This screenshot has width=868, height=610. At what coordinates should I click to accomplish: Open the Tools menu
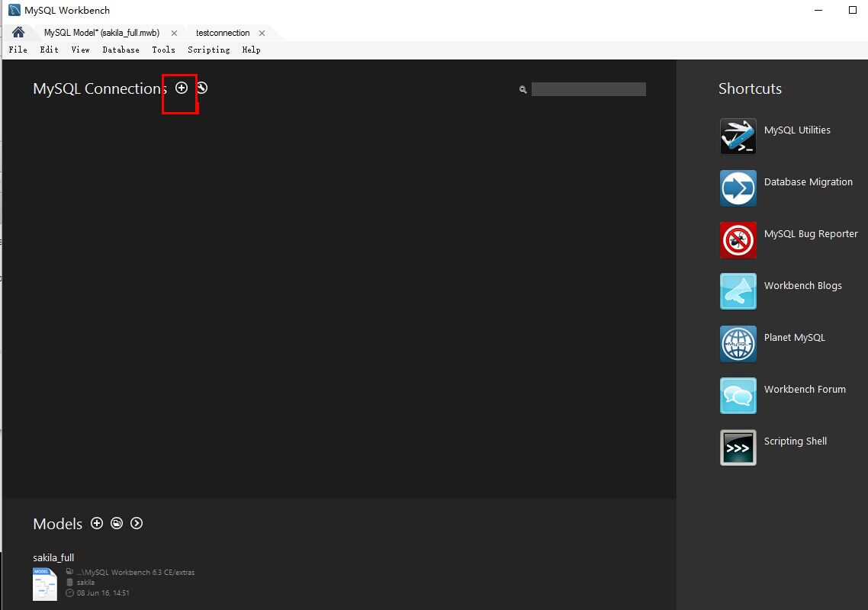coord(163,50)
